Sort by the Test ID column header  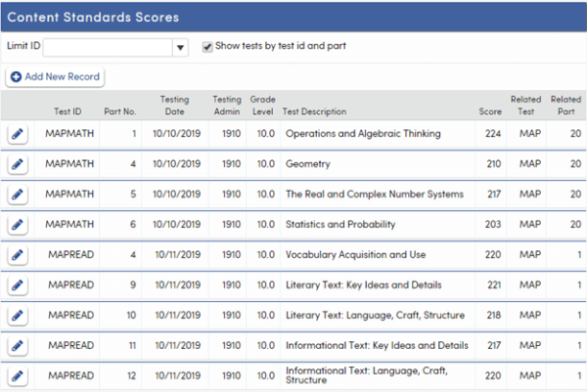(69, 111)
